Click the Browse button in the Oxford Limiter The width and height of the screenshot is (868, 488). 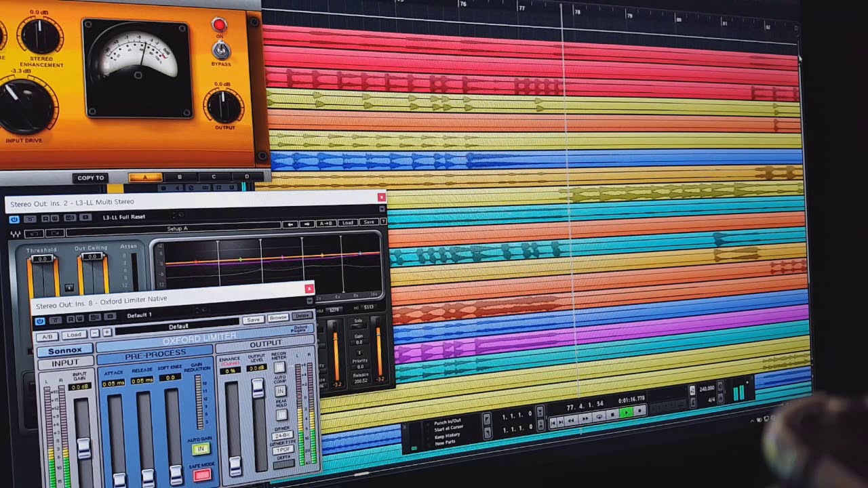click(x=278, y=318)
